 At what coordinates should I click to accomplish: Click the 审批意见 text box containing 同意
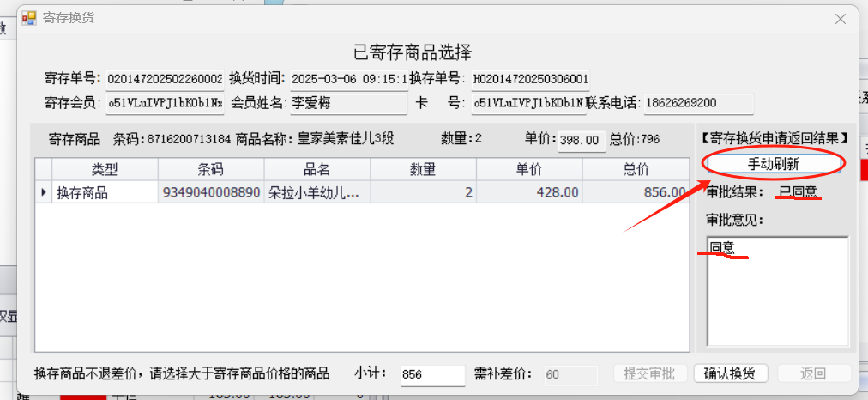[x=778, y=291]
